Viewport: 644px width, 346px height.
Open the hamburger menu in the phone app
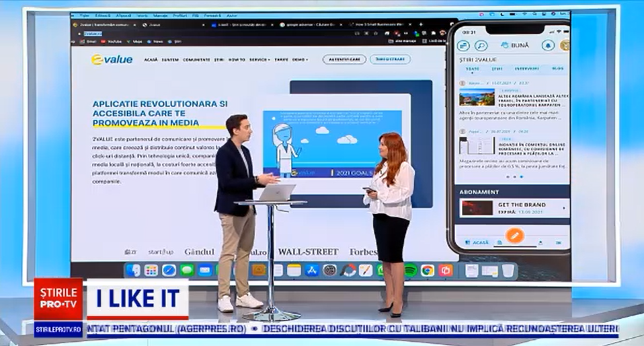[x=463, y=45]
